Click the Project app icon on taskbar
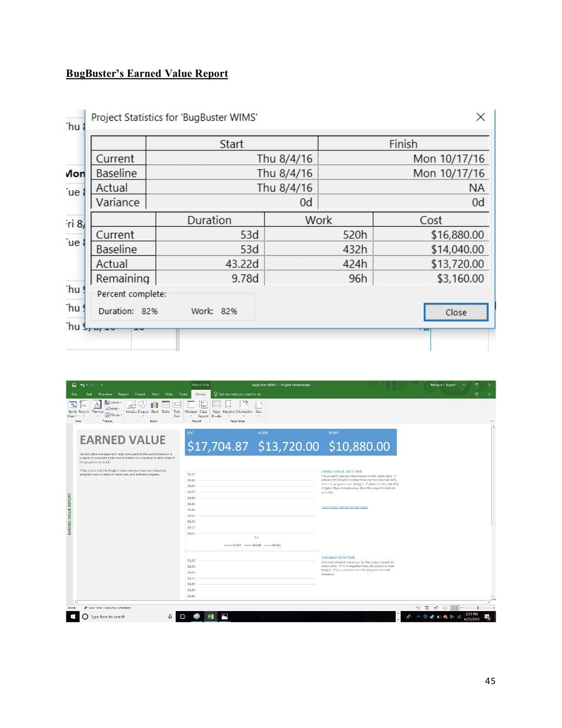562x728 pixels. click(x=210, y=617)
